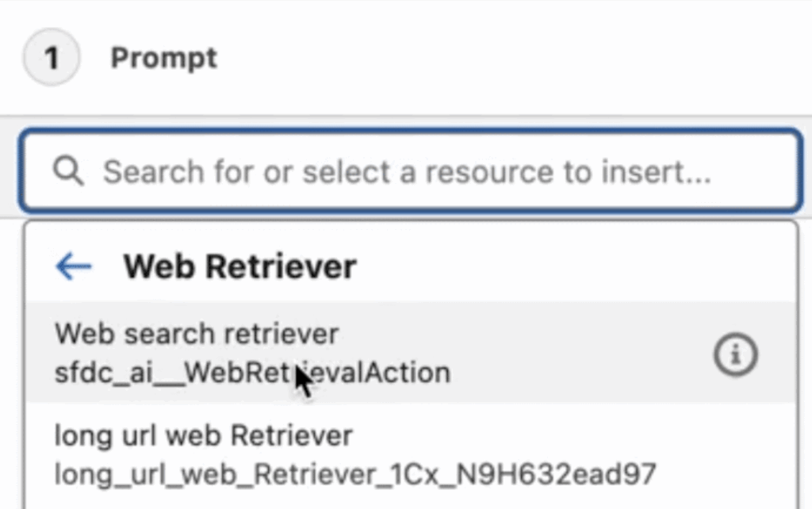Click the right end of the search combobox
812x509 pixels.
(769, 172)
